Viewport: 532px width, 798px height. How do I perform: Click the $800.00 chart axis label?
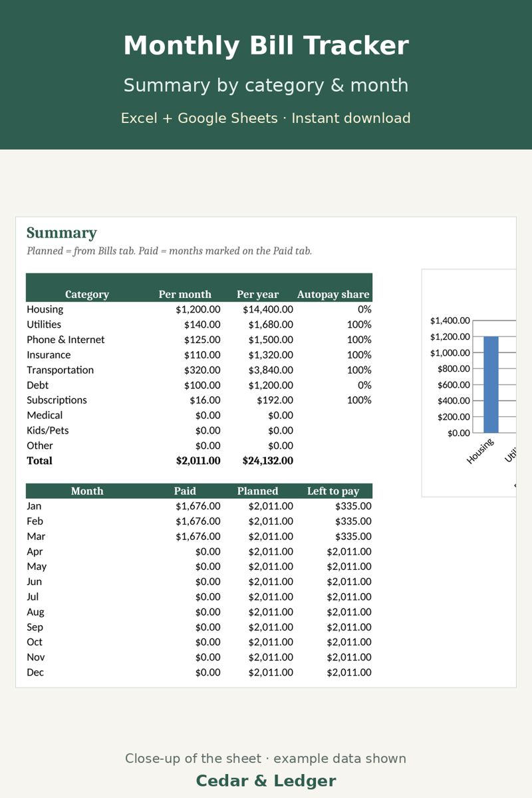tap(454, 368)
